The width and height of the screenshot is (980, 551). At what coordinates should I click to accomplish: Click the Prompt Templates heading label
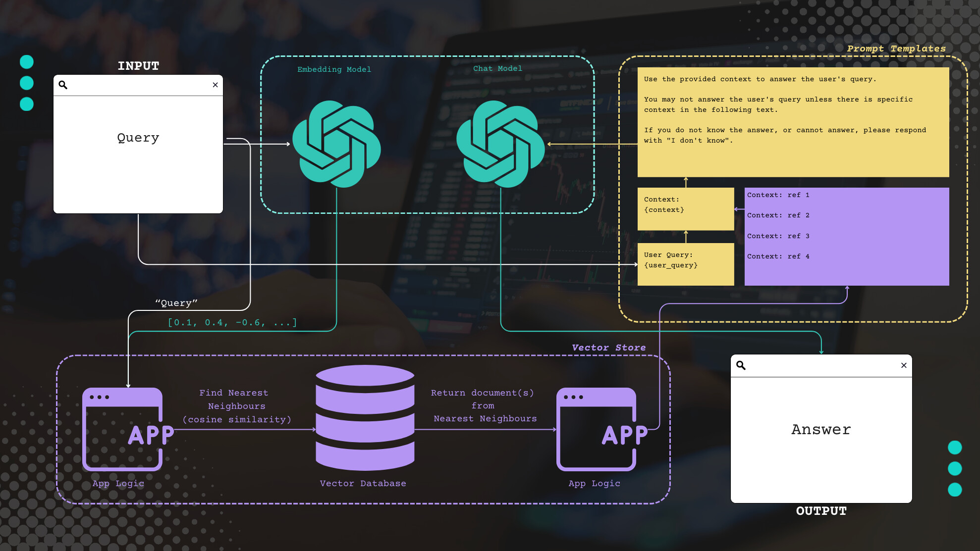(x=896, y=49)
